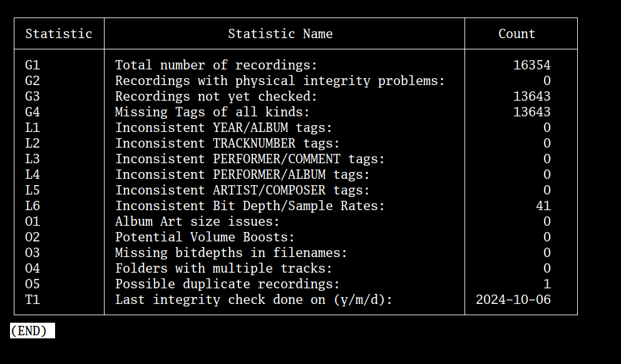621x364 pixels.
Task: Click the "Recordings not yet checked" label
Action: 216,96
